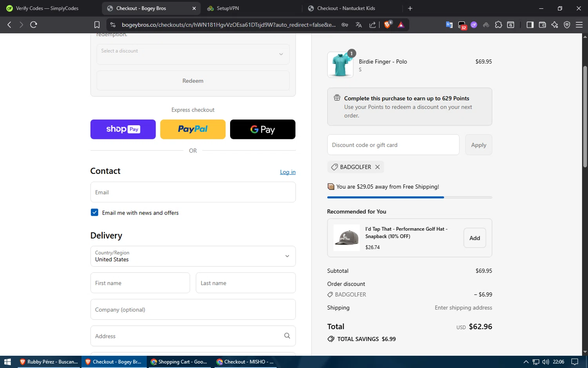Toggle Email me with news and offers
588x368 pixels.
pyautogui.click(x=94, y=213)
